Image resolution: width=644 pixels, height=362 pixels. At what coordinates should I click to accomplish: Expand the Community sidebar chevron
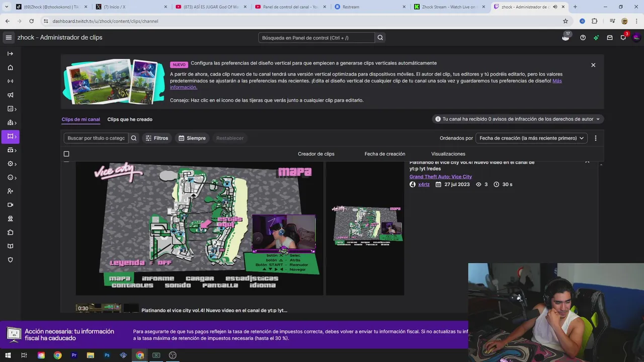[16, 123]
